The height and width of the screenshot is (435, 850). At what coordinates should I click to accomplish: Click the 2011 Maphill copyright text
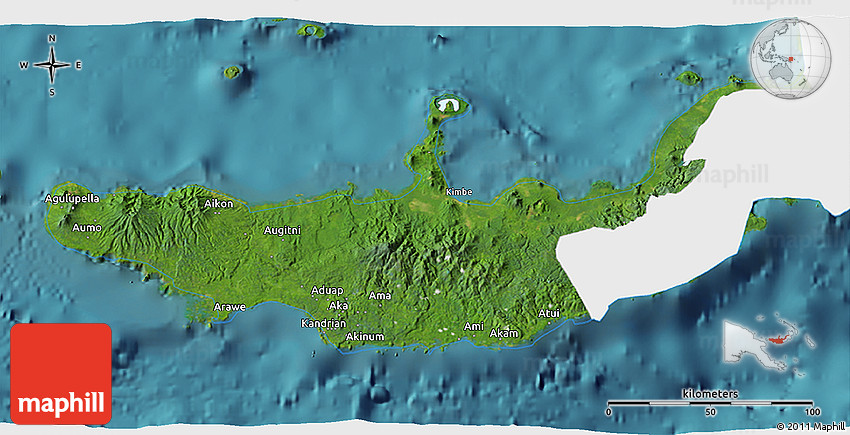pyautogui.click(x=807, y=427)
